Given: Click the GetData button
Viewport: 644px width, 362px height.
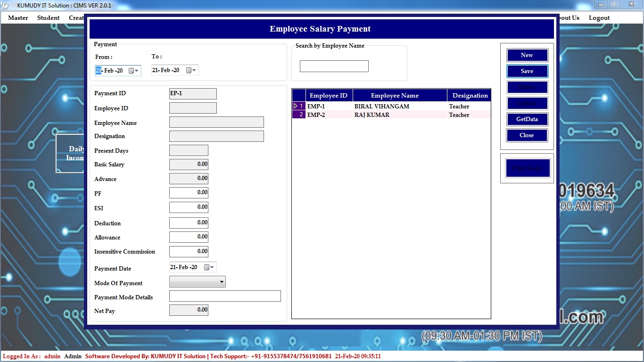Looking at the screenshot, I should (x=527, y=119).
